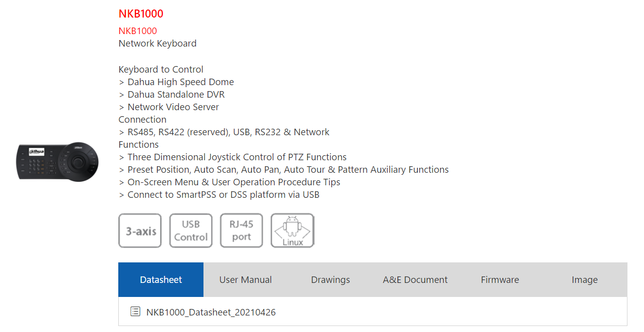This screenshot has width=644, height=332.
Task: View the Image tab
Action: (584, 280)
